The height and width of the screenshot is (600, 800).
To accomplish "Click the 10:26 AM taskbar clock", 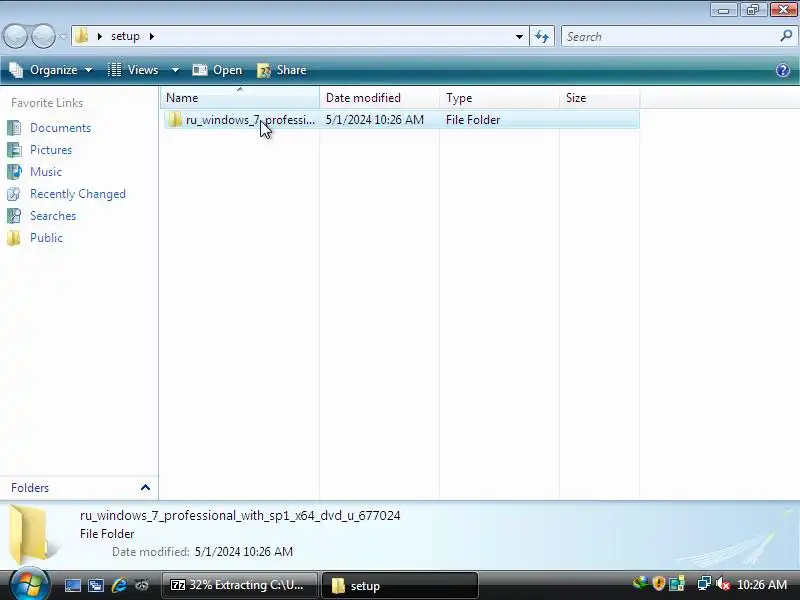I will tap(762, 585).
